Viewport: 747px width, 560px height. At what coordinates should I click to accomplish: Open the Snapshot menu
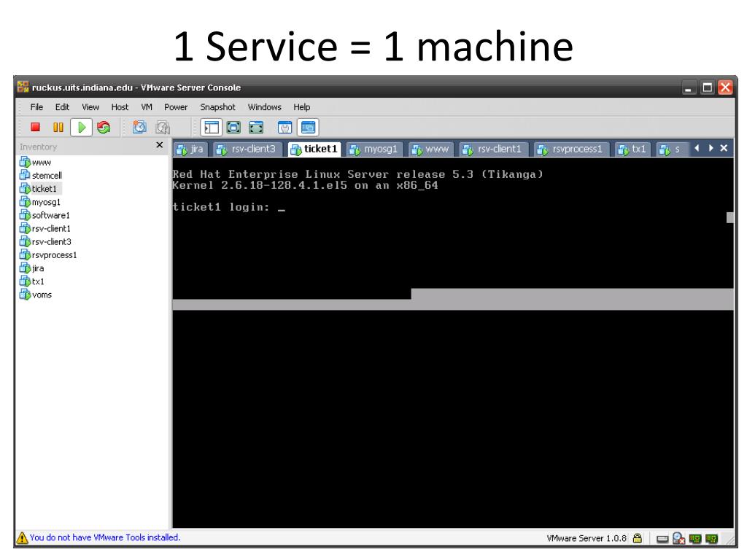pos(217,107)
